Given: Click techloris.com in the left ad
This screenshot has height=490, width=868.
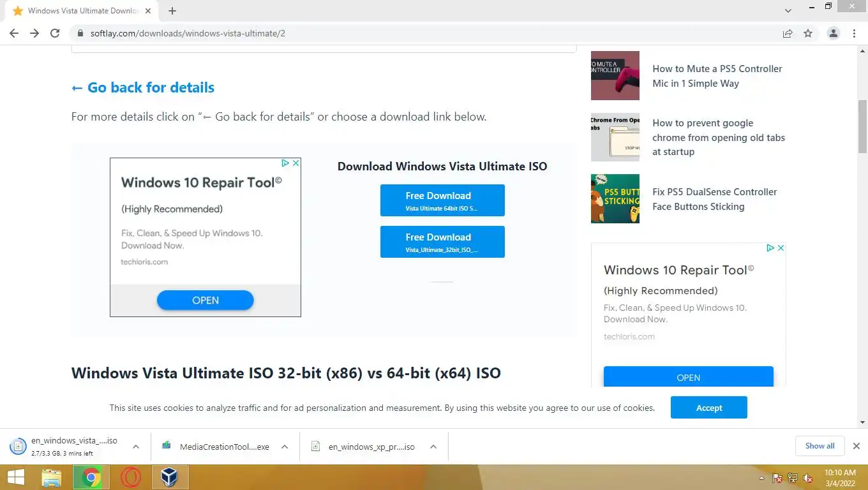Looking at the screenshot, I should pyautogui.click(x=144, y=262).
